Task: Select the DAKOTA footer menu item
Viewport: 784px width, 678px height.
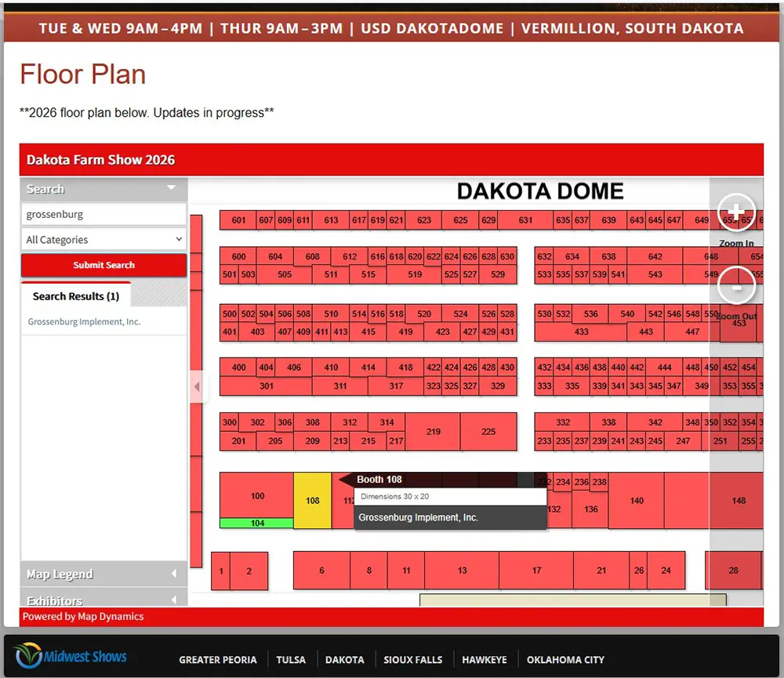Action: click(345, 659)
